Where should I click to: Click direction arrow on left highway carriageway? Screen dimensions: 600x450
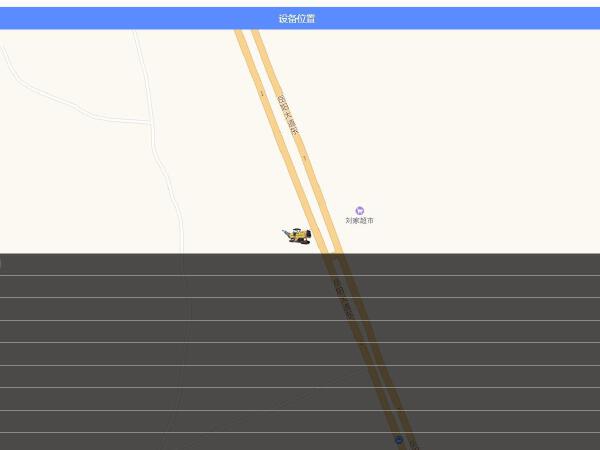point(262,93)
